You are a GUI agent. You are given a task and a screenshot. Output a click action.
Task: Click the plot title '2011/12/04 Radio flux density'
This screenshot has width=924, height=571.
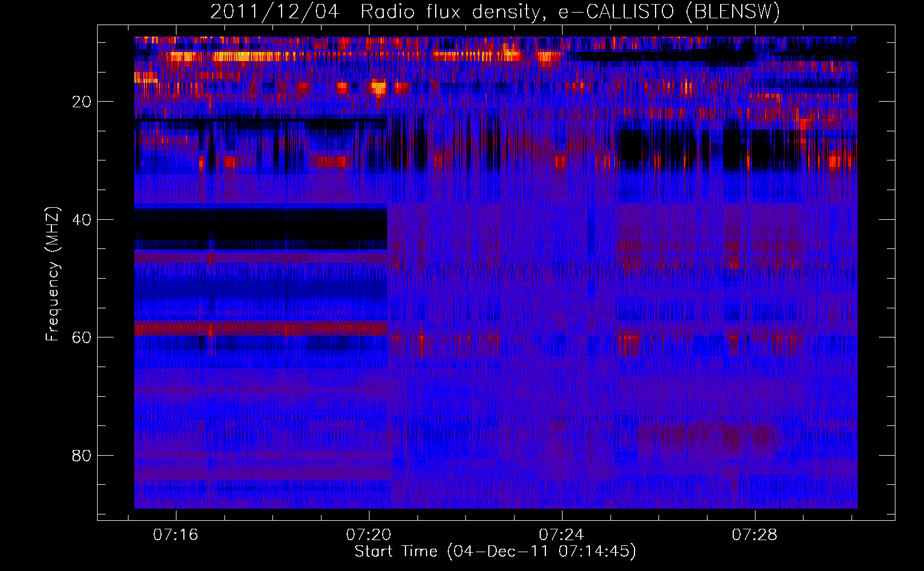[495, 11]
